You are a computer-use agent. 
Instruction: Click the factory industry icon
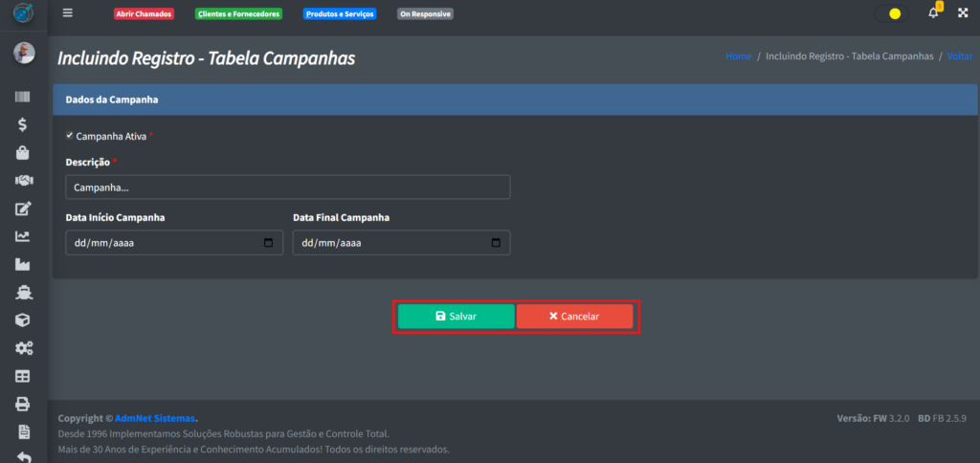coord(23,264)
